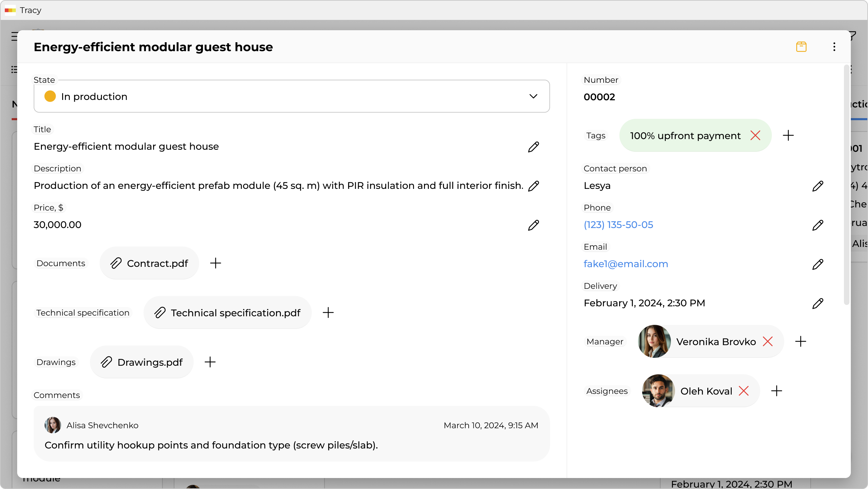Edit the Price field pencil icon

pyautogui.click(x=533, y=225)
